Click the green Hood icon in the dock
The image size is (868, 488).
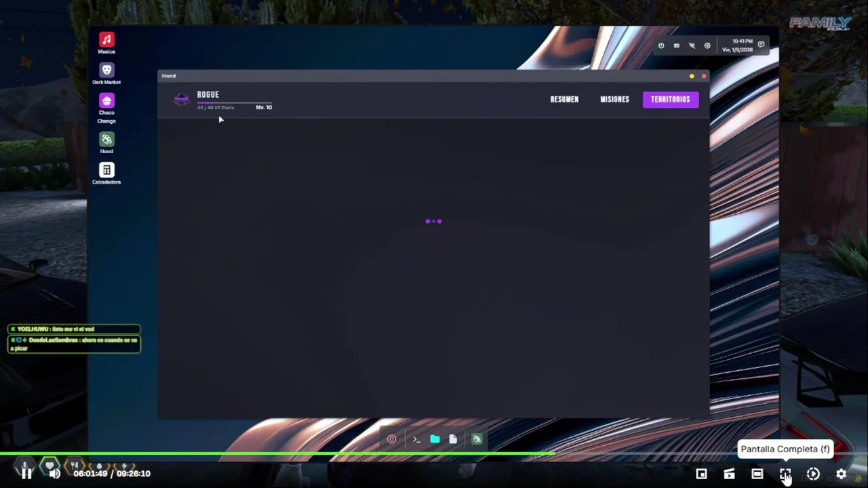pyautogui.click(x=477, y=439)
